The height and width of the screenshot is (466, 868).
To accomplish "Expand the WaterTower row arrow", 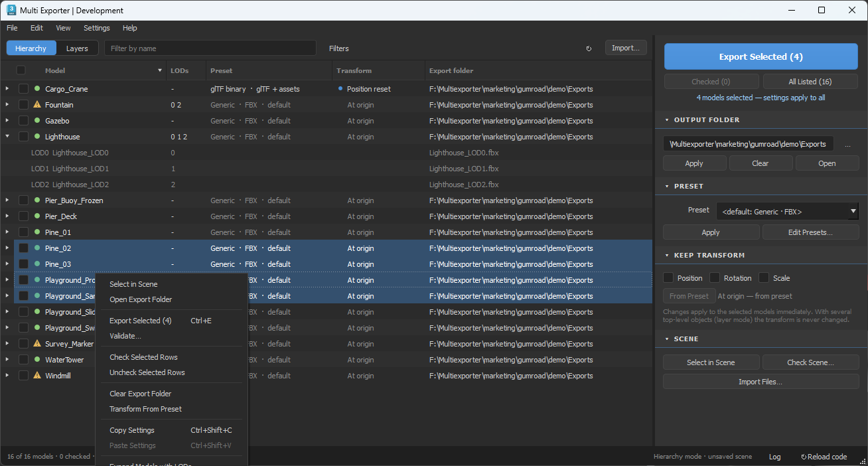I will 7,359.
